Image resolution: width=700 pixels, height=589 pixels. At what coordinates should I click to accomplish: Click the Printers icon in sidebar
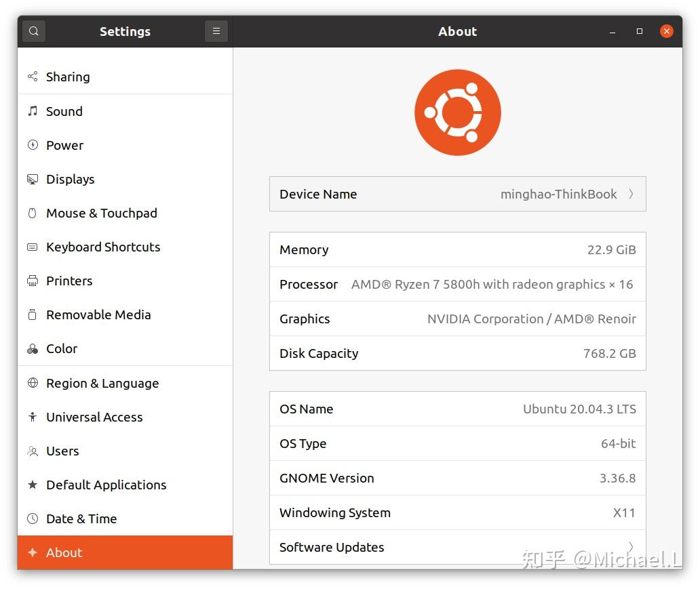point(33,281)
